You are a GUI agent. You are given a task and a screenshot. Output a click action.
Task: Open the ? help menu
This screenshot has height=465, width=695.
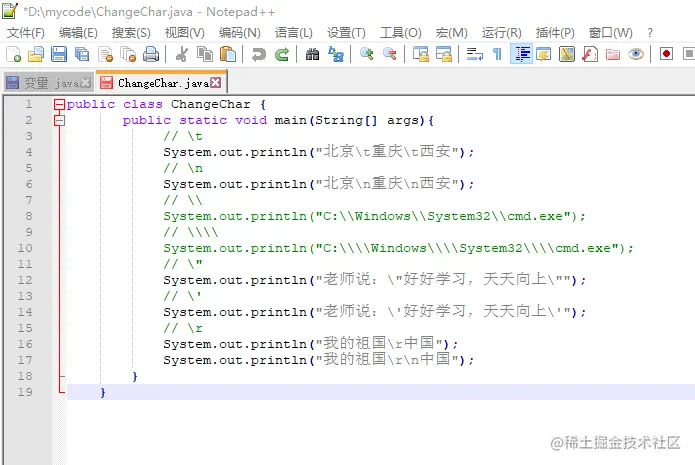tap(650, 32)
